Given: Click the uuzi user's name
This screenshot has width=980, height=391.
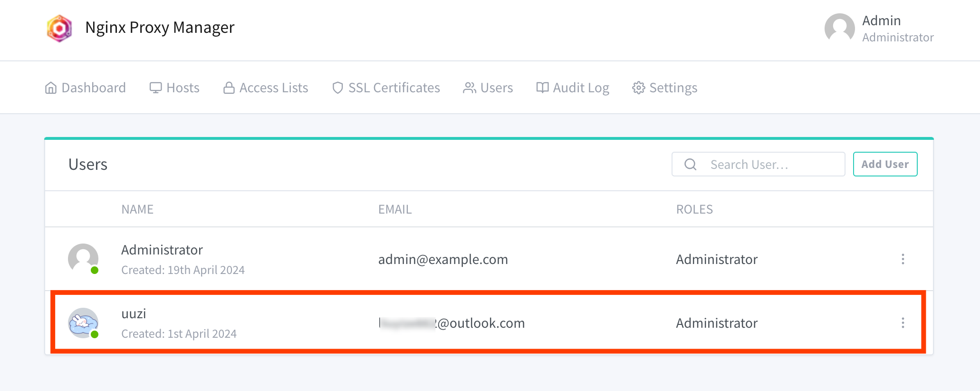Looking at the screenshot, I should (134, 314).
